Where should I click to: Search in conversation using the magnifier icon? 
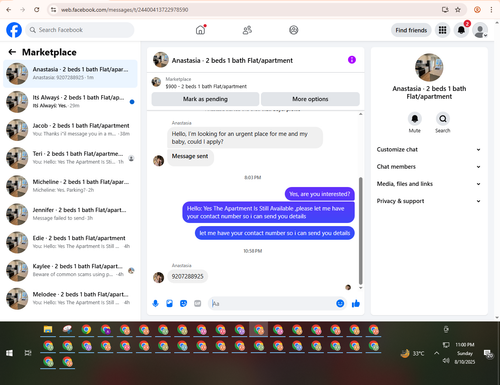(x=443, y=118)
